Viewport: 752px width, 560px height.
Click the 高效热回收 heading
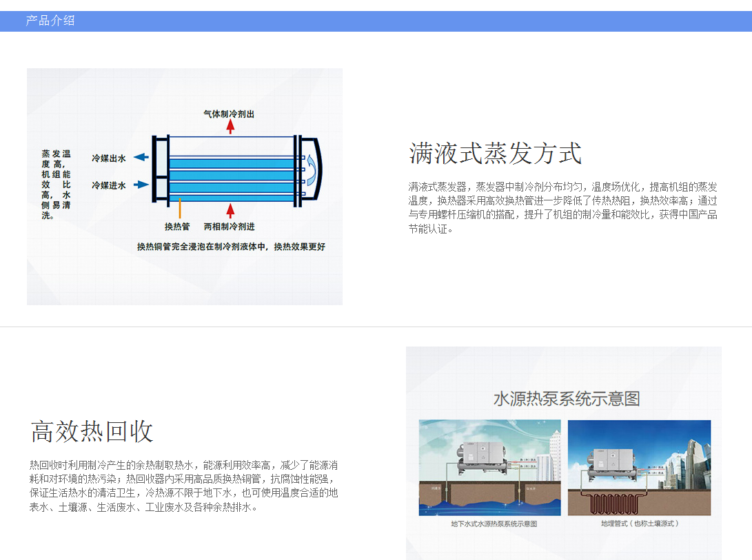92,431
